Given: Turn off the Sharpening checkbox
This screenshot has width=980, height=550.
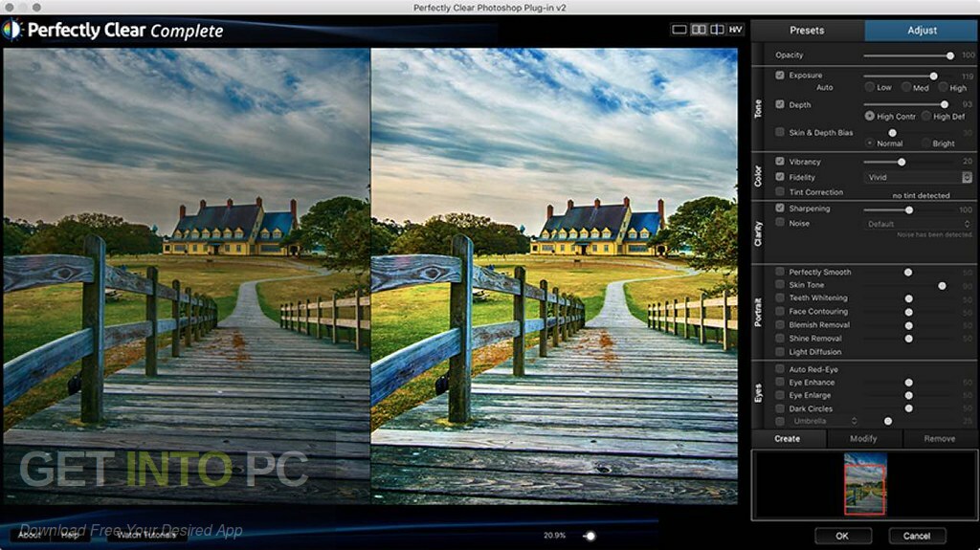Looking at the screenshot, I should pyautogui.click(x=780, y=209).
